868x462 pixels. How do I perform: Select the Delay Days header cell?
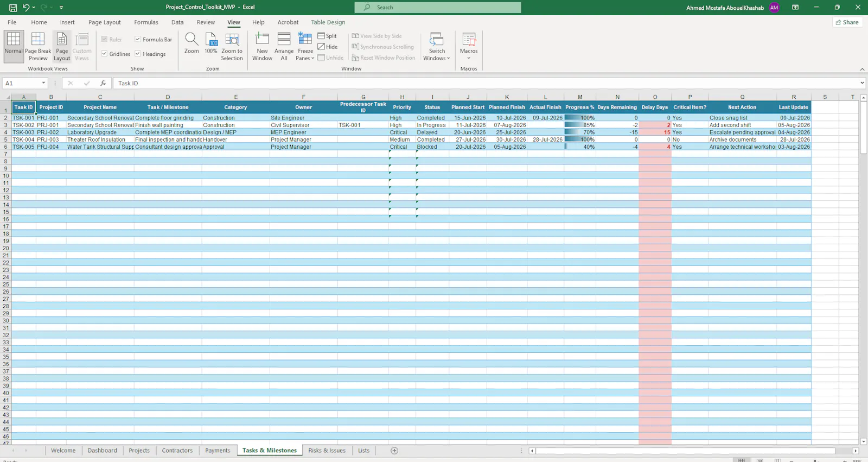point(655,107)
